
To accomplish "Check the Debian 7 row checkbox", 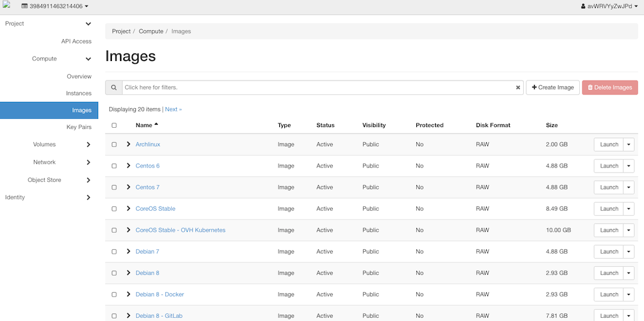I will tap(114, 252).
